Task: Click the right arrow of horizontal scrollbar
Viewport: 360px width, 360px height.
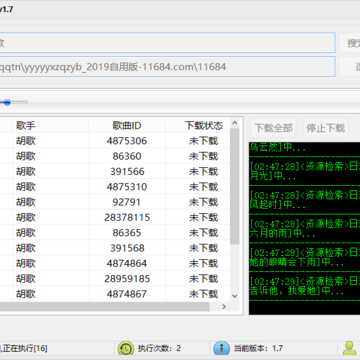Action: 224,307
